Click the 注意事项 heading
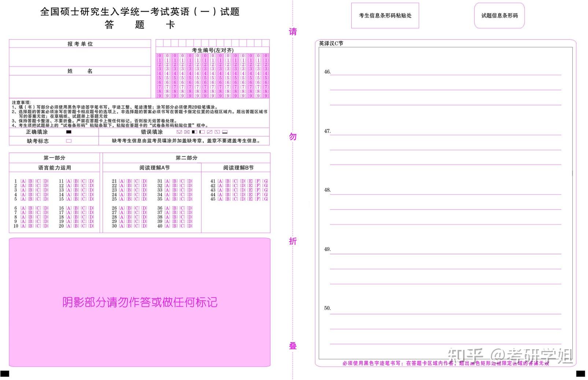The image size is (588, 380). click(x=21, y=103)
